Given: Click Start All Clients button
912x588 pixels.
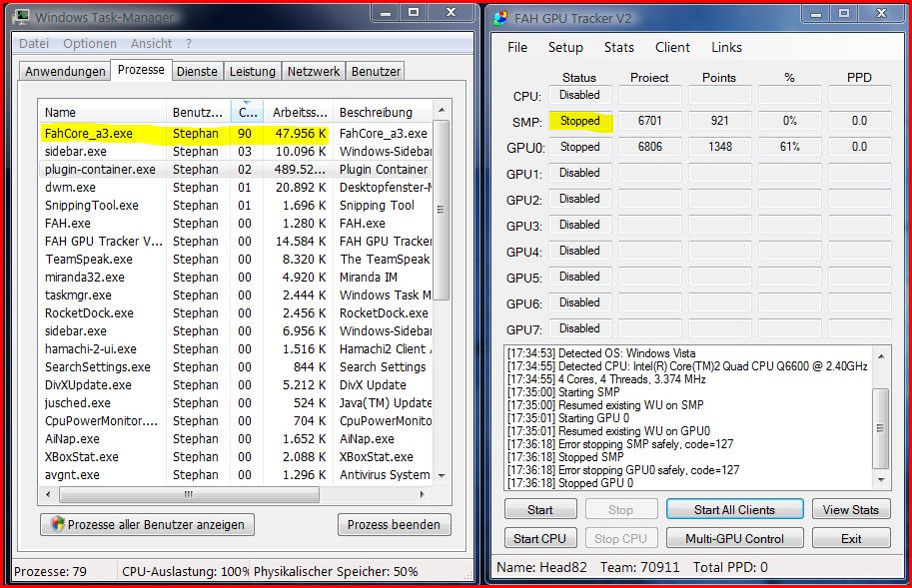Looking at the screenshot, I should tap(734, 509).
